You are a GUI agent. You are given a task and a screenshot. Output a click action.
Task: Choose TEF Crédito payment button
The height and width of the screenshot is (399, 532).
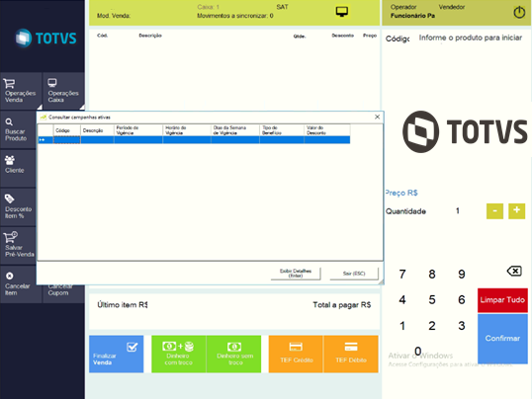tap(296, 354)
